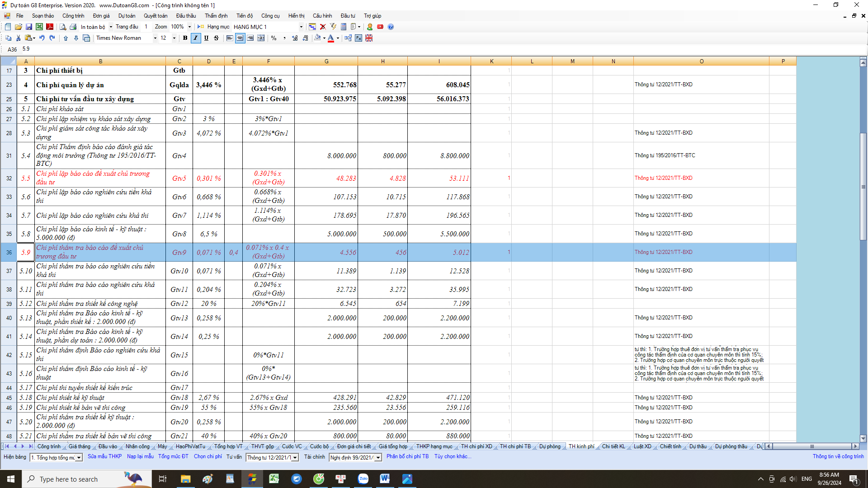This screenshot has height=488, width=868.
Task: Switch language with the UK flag icon
Action: [x=369, y=38]
